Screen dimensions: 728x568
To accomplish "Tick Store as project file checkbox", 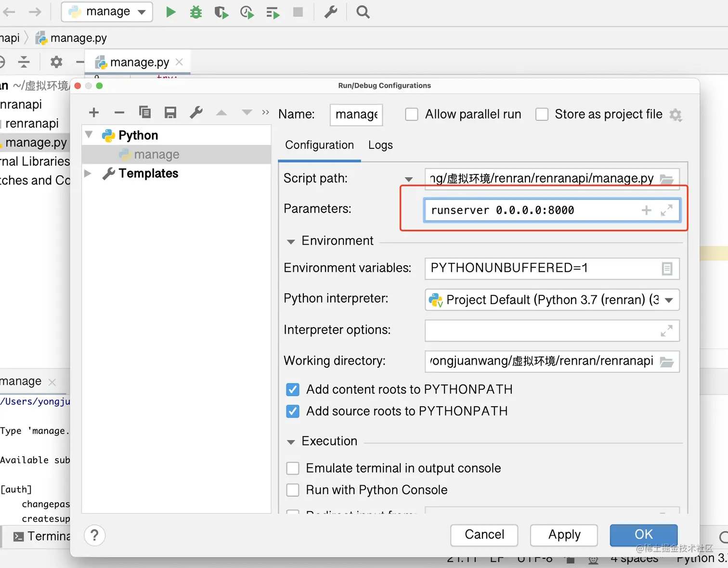I will (542, 115).
